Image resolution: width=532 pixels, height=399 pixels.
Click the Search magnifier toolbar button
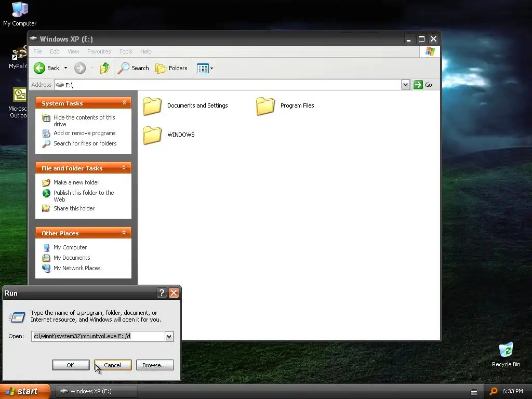[x=134, y=68]
